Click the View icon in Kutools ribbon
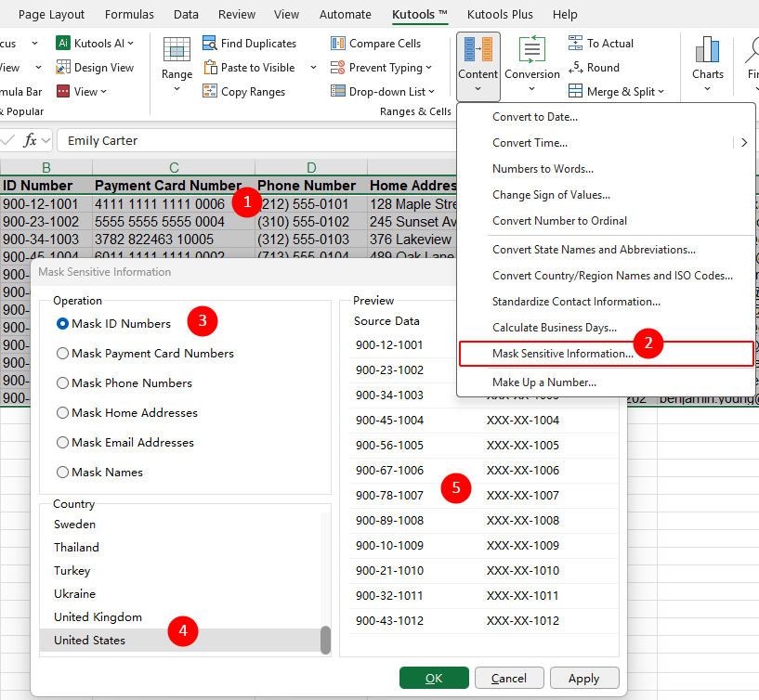 (63, 91)
